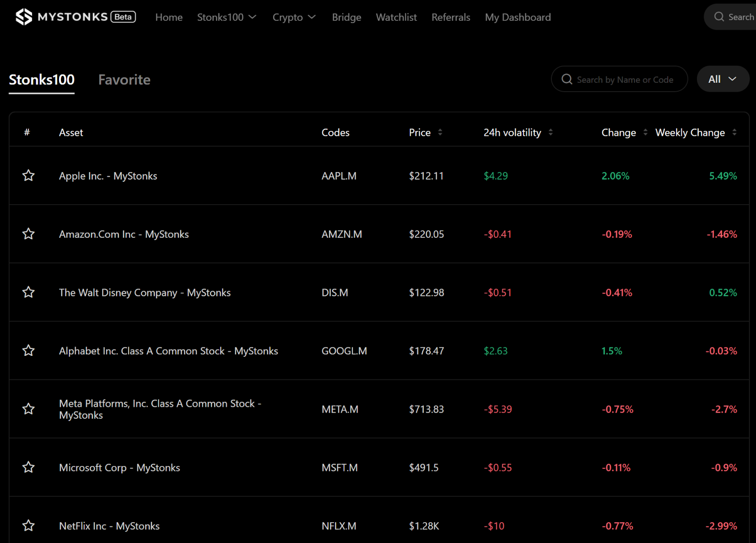The width and height of the screenshot is (756, 543).
Task: Toggle favorite star for Apple Inc.
Action: tap(28, 176)
